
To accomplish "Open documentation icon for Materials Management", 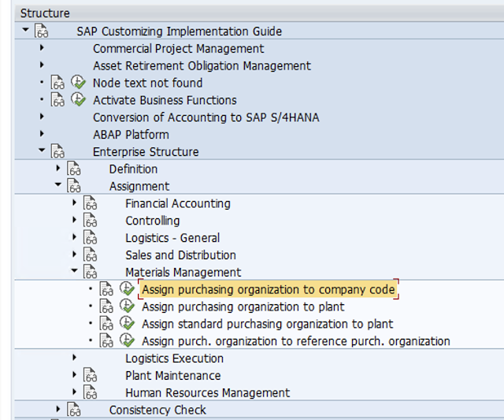I will click(91, 272).
